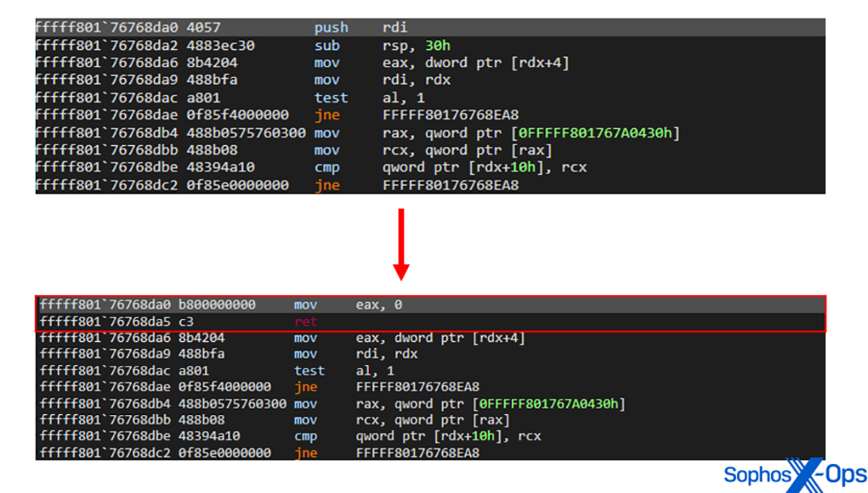Select address fffff801`76768da0 in the lower patched listing
Screen dimensions: 868x493
pos(106,305)
